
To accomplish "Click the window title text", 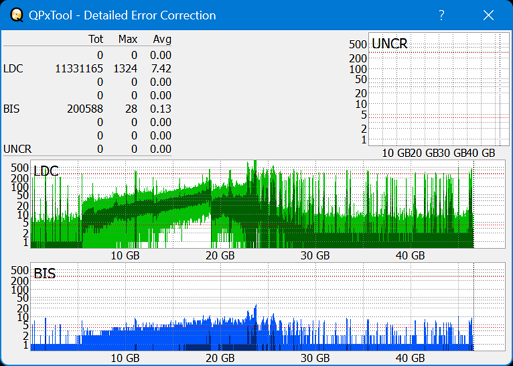I will (122, 15).
